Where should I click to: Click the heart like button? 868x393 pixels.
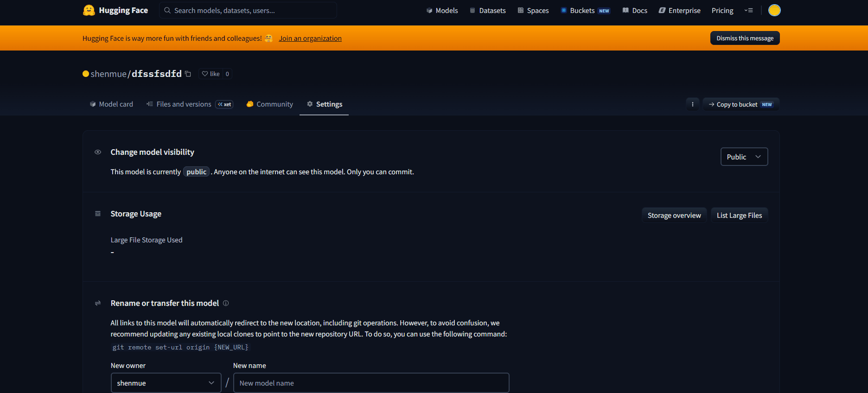click(x=211, y=74)
